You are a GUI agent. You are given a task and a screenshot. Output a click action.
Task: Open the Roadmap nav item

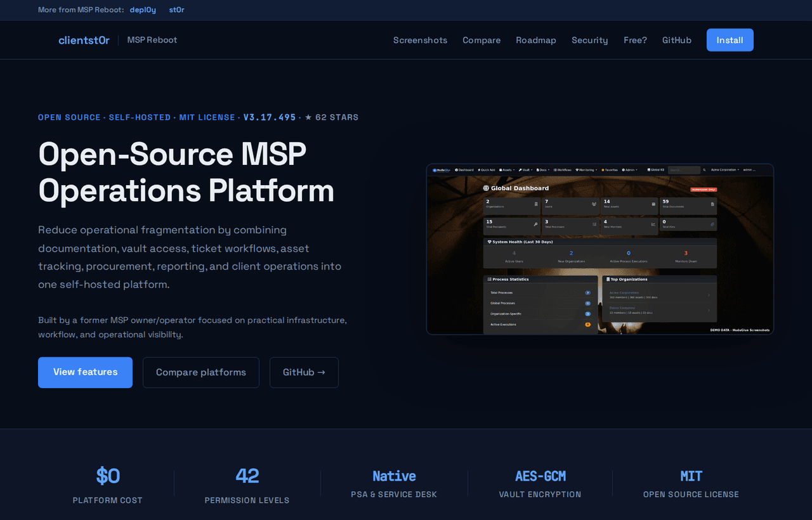click(x=536, y=40)
